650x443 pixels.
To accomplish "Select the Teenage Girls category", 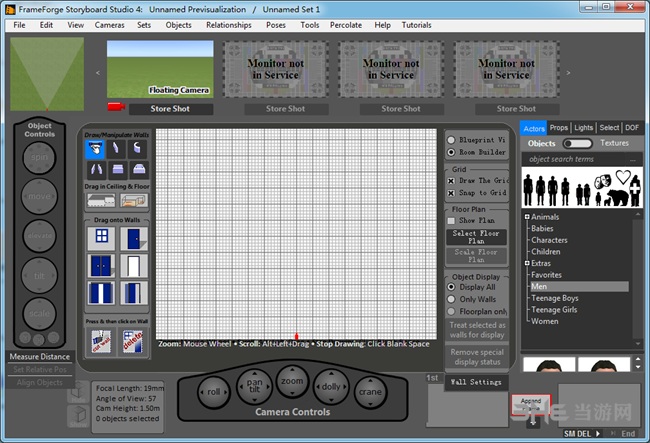I will [554, 310].
